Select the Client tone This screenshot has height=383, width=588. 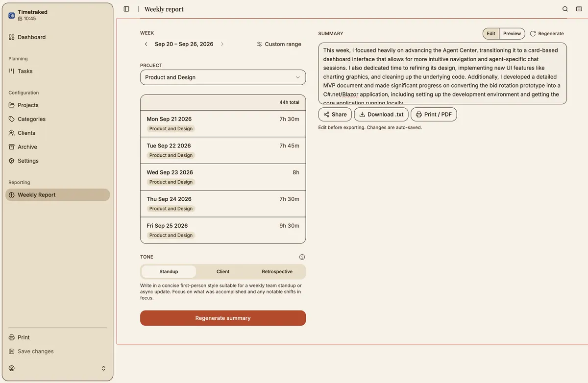click(x=223, y=272)
